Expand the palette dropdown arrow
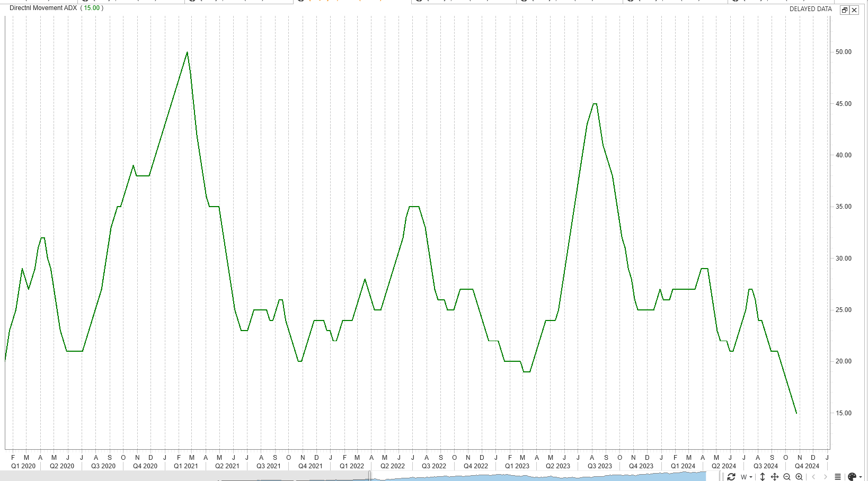Viewport: 868px width, 481px height. click(x=860, y=477)
